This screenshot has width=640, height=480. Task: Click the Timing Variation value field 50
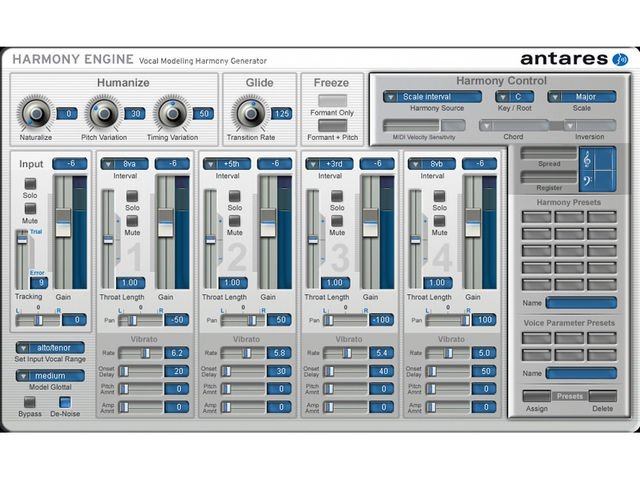click(203, 113)
